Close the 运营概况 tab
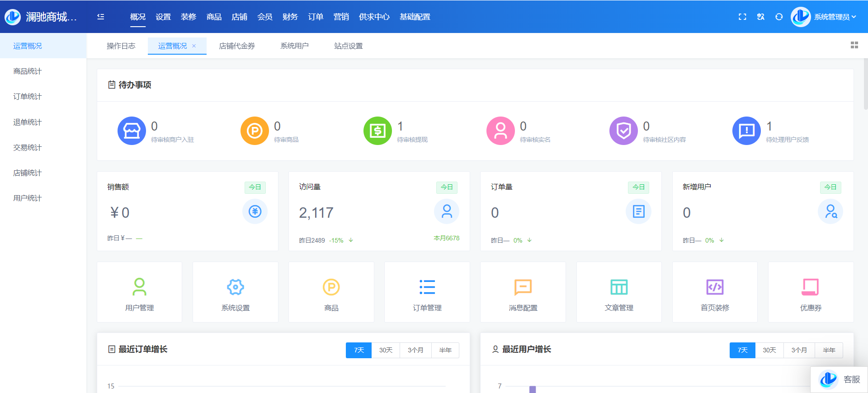The width and height of the screenshot is (868, 393). (194, 46)
